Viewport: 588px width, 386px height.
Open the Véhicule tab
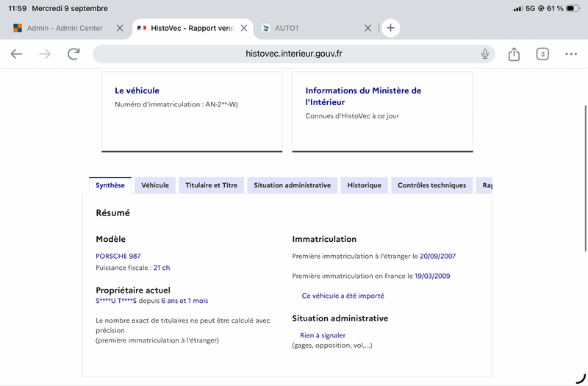[x=155, y=185]
